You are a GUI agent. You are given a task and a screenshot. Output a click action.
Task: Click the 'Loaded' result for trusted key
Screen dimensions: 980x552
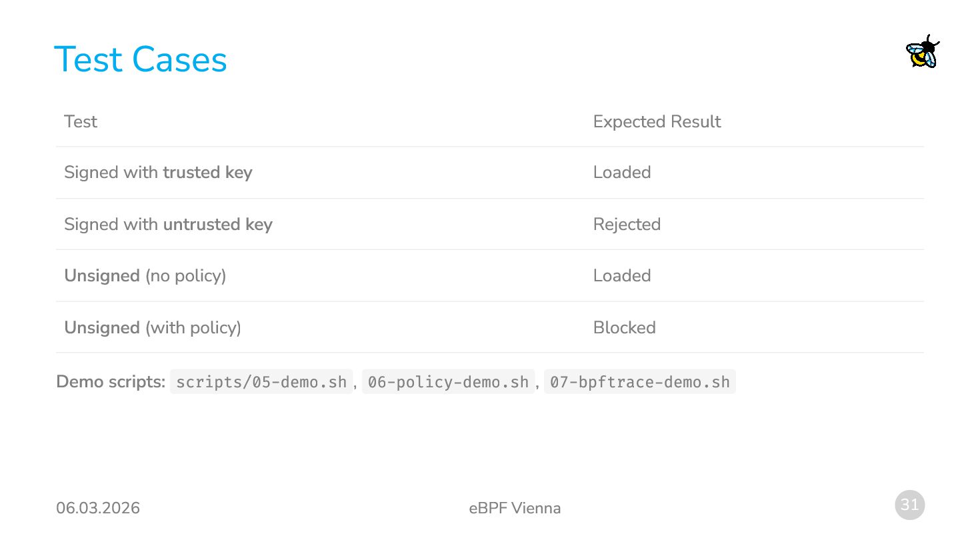tap(621, 173)
